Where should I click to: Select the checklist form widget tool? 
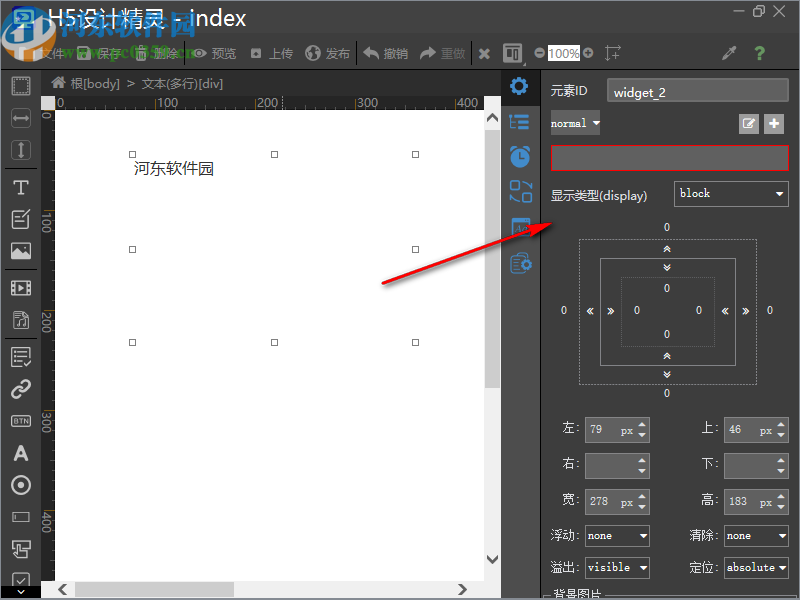(21, 357)
